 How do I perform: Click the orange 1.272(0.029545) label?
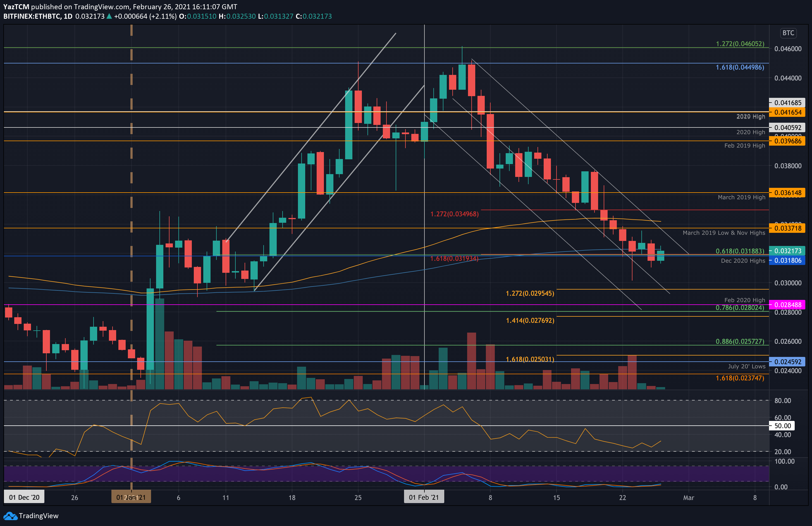click(x=530, y=293)
